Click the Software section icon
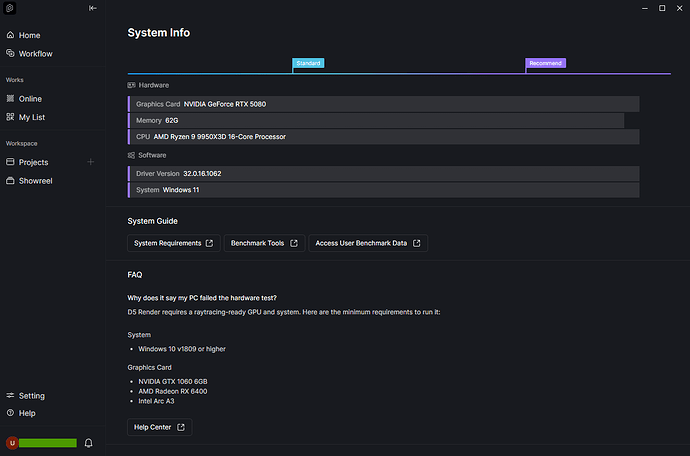Image resolution: width=690 pixels, height=456 pixels. tap(131, 155)
